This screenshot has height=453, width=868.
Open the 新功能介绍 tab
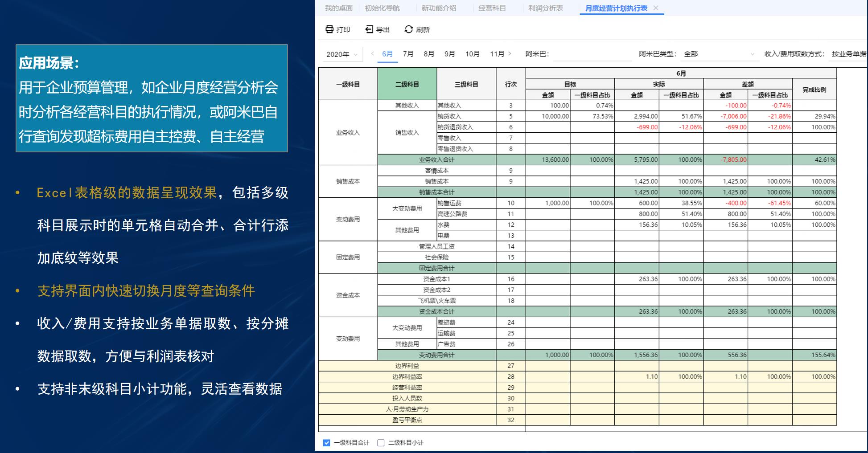coord(439,8)
